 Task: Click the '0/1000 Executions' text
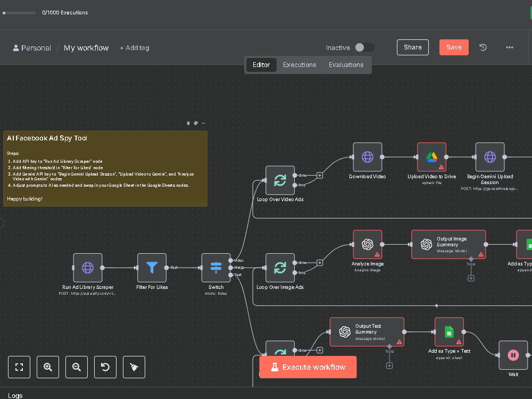pyautogui.click(x=65, y=13)
